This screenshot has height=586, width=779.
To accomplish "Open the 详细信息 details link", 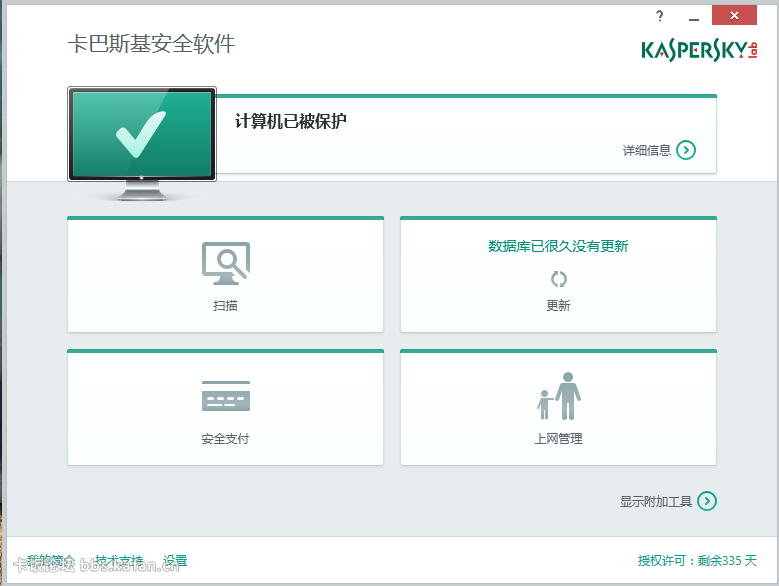I will coord(646,150).
